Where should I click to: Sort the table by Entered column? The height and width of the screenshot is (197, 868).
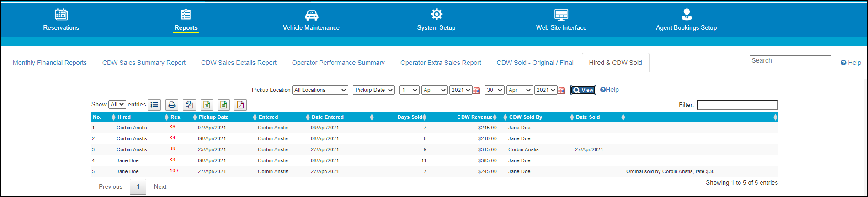click(268, 117)
